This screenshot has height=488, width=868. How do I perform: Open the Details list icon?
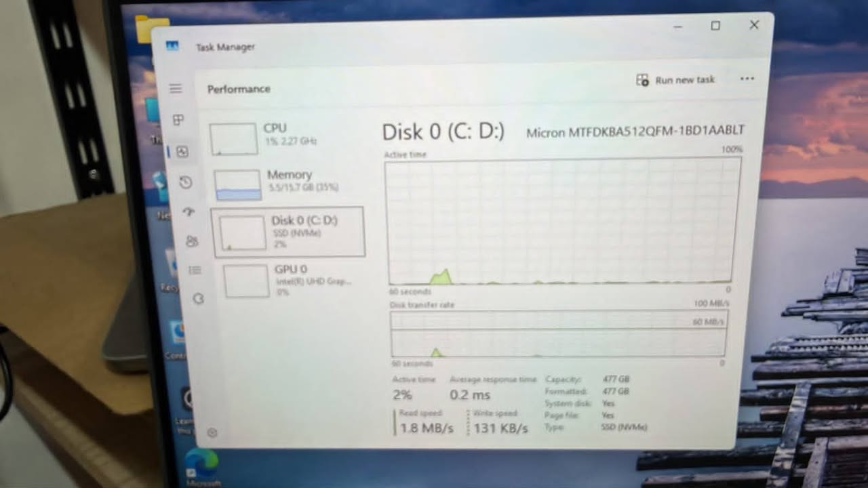pyautogui.click(x=195, y=270)
